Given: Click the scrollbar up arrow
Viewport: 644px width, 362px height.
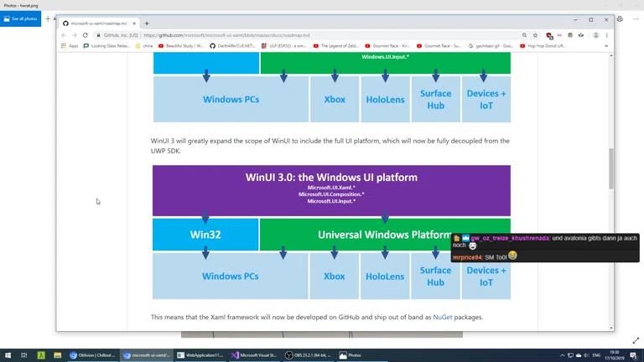Looking at the screenshot, I should (x=611, y=55).
